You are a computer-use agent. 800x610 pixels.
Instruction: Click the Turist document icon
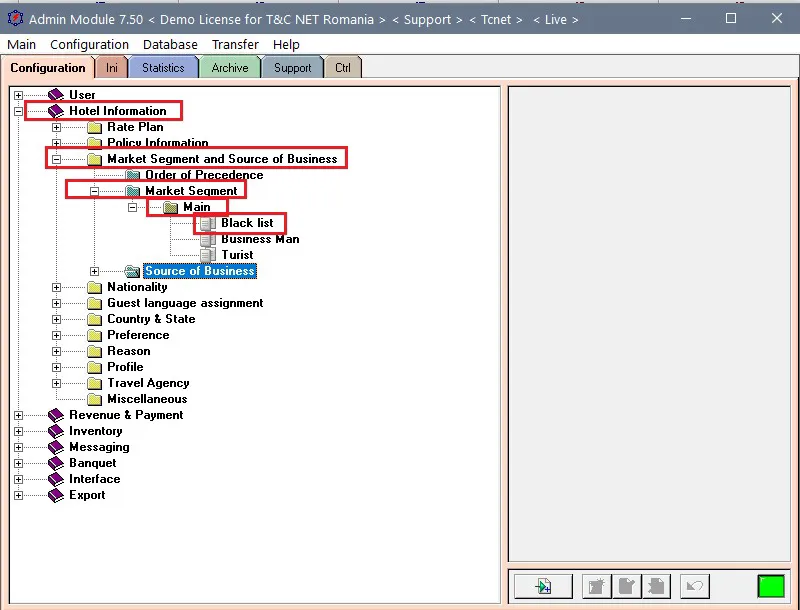pos(208,255)
